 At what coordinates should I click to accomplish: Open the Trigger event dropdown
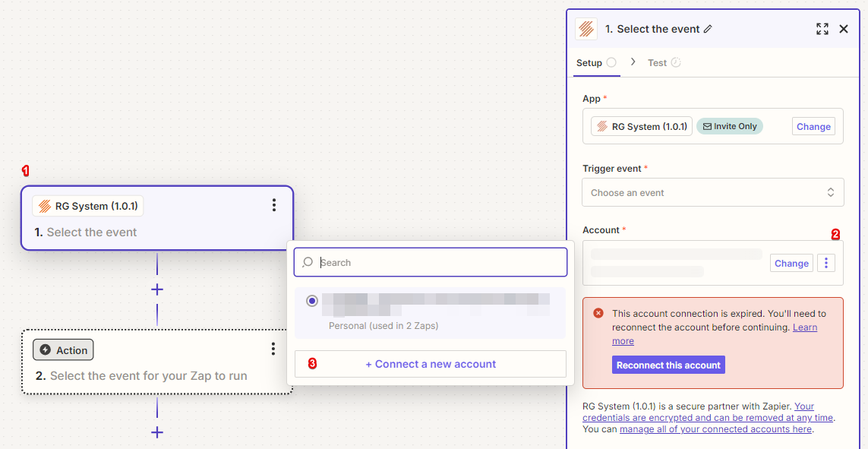tap(713, 192)
